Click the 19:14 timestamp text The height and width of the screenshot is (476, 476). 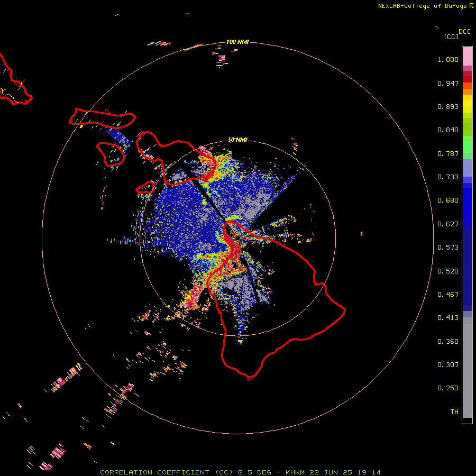369,472
